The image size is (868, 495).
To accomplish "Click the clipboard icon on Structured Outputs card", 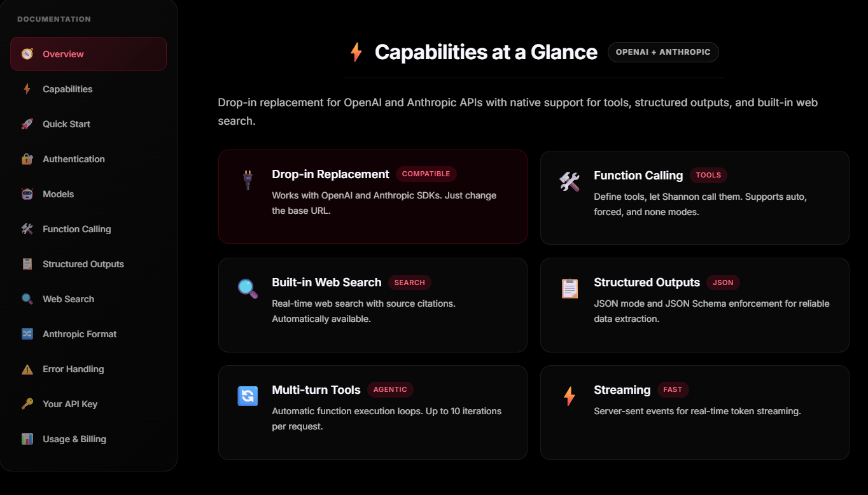I will pos(570,288).
